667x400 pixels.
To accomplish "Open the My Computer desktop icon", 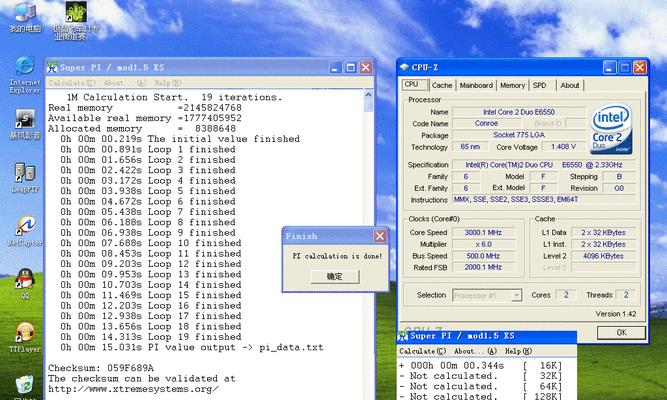I will (25, 16).
